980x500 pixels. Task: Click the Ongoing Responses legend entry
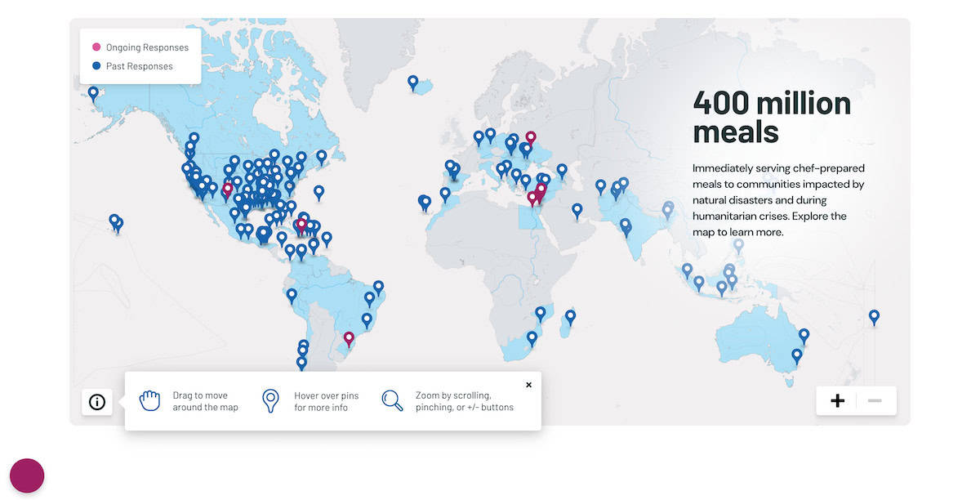coord(147,48)
